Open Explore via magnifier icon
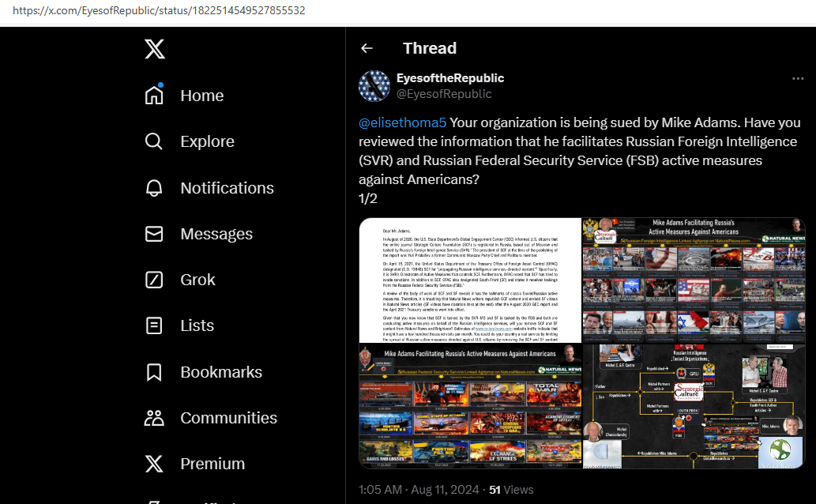 pyautogui.click(x=154, y=141)
